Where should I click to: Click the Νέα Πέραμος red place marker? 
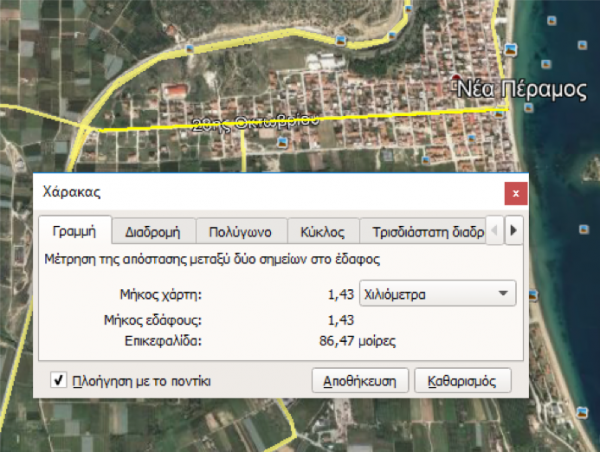click(x=457, y=78)
